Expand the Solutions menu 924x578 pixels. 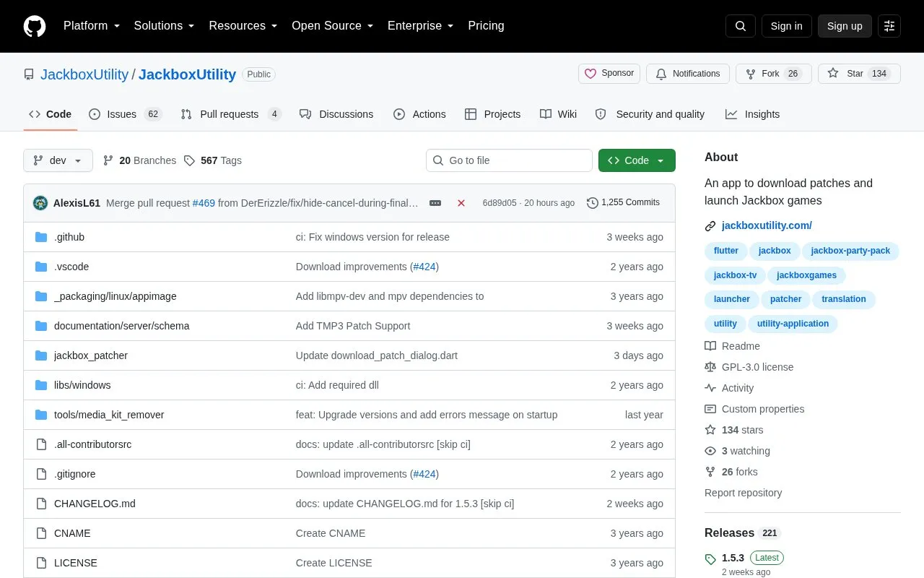click(165, 26)
